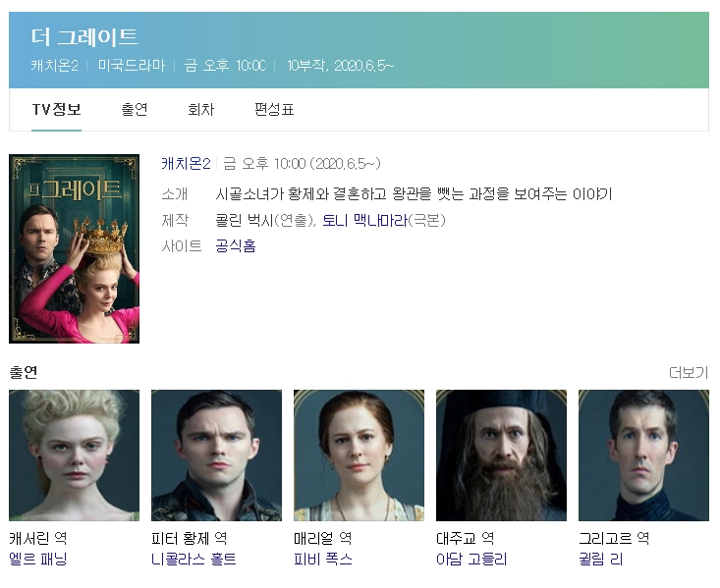Open the 토니 맥나마라 writer link
Viewport: 720px width, 588px height.
point(365,220)
